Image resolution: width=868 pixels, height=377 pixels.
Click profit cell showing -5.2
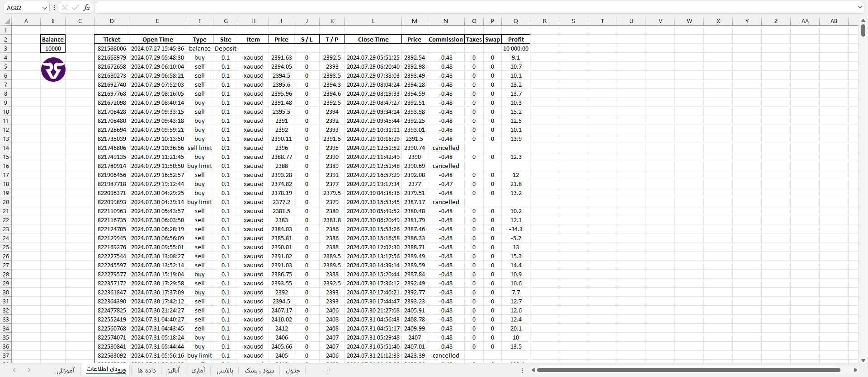click(x=516, y=238)
